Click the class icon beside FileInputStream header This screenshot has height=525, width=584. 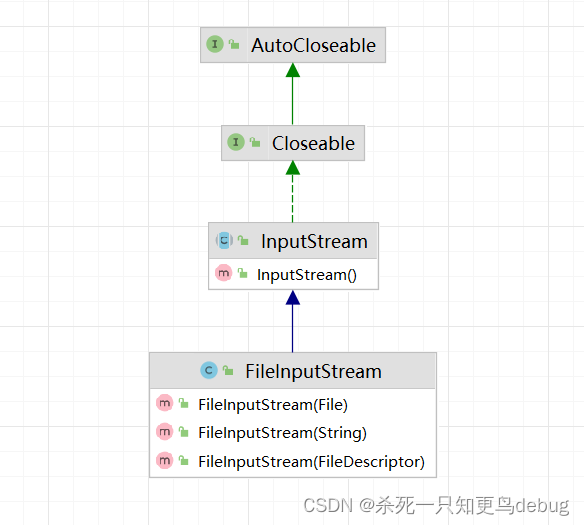(209, 370)
